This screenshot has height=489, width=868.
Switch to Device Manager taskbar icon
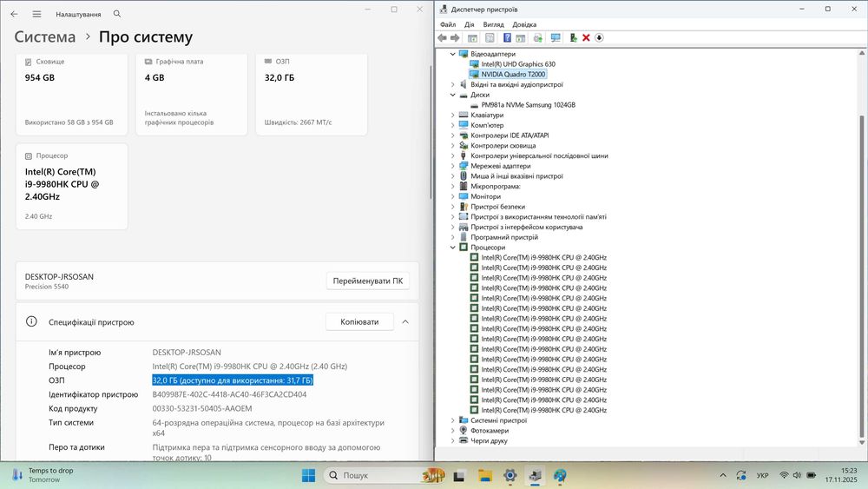click(535, 476)
